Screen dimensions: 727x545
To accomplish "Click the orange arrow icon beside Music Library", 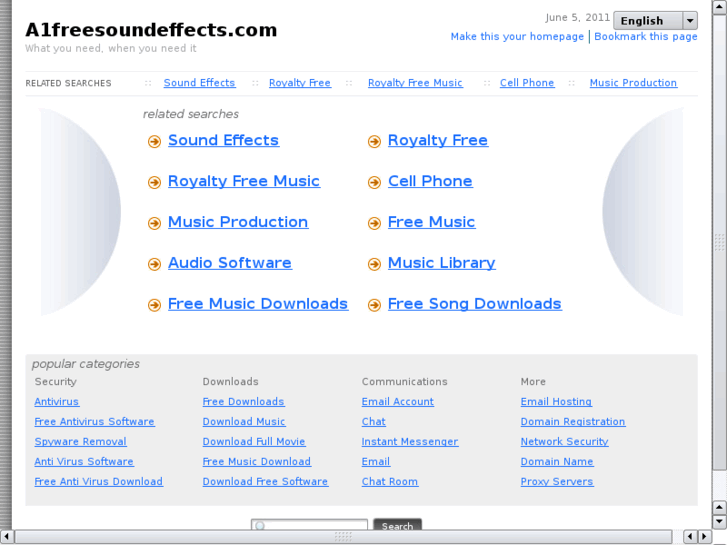I will [374, 265].
